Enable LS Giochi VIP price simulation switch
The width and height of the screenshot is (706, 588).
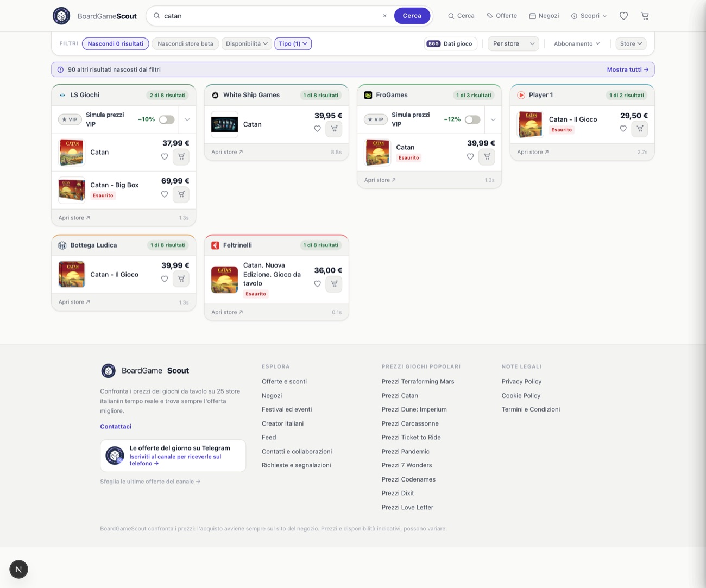(167, 119)
